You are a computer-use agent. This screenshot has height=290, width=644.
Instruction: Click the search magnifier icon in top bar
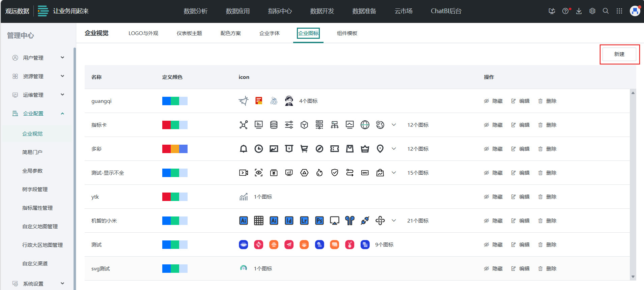[606, 11]
